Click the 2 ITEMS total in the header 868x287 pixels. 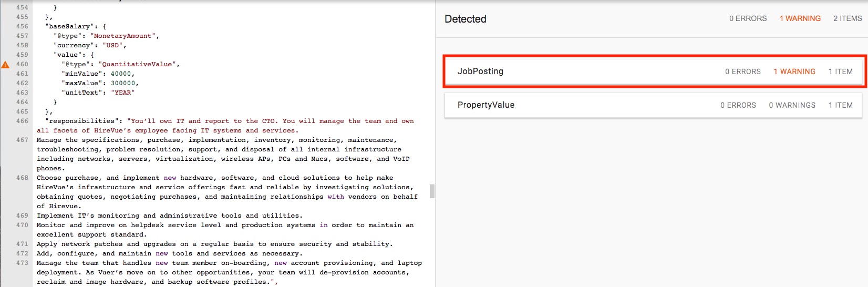pyautogui.click(x=848, y=18)
